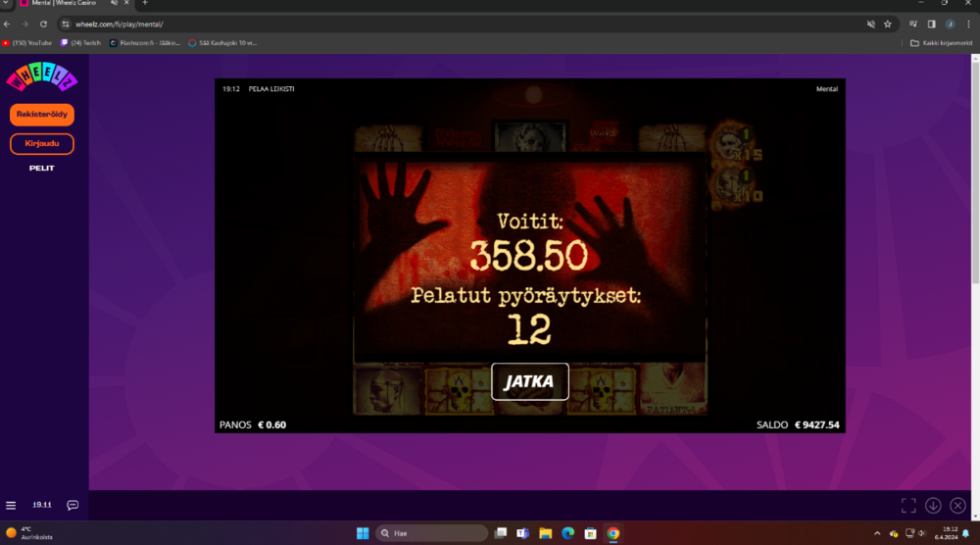This screenshot has width=980, height=545.
Task: Open the Kaikki kirjanmerkit bookmarks folder
Action: pyautogui.click(x=941, y=43)
